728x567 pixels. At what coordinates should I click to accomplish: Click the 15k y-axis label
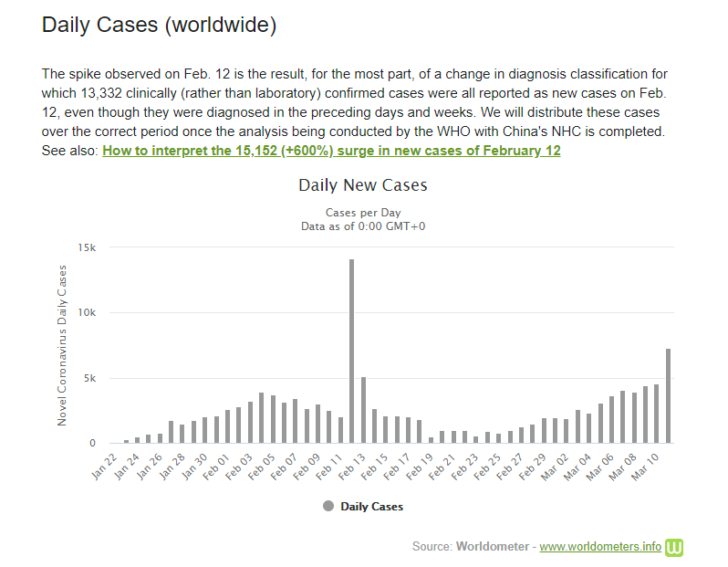86,247
